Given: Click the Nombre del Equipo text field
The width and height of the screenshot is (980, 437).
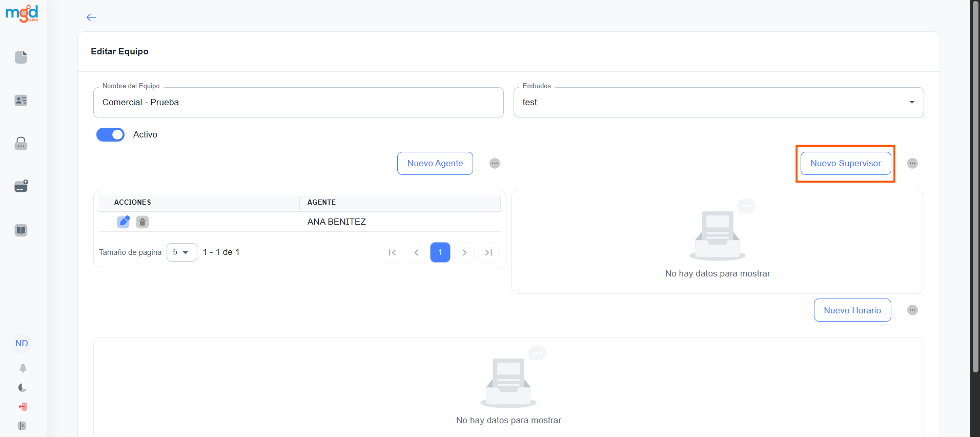Looking at the screenshot, I should 298,103.
